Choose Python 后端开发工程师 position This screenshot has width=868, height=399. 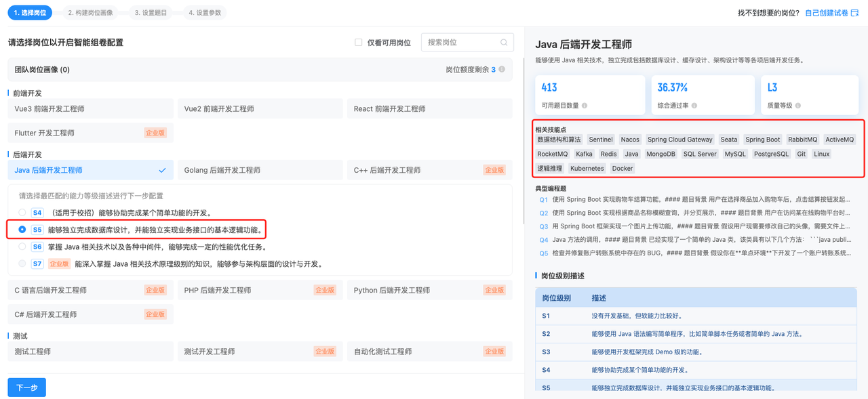[x=430, y=290]
